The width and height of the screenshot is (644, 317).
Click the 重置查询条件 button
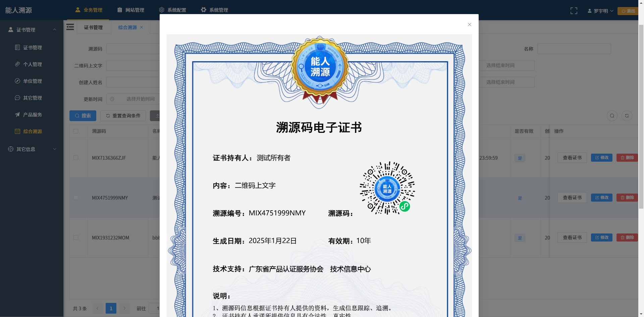coord(123,116)
